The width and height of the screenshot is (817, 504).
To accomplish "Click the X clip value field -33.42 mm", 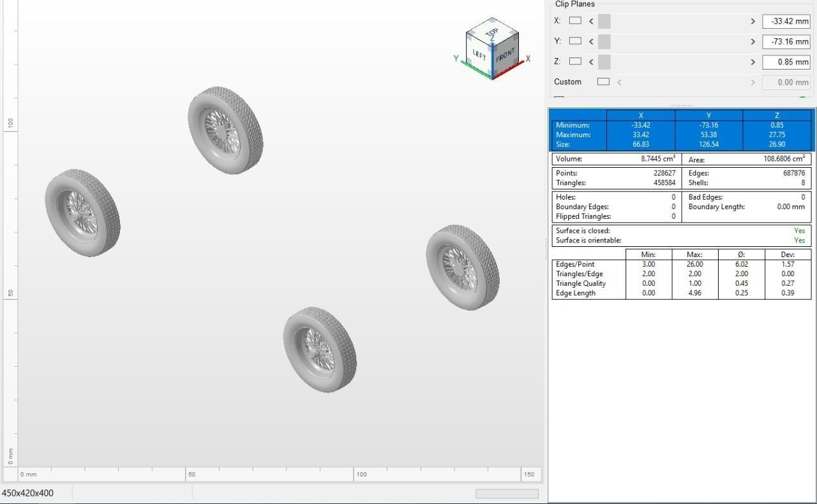I will pyautogui.click(x=786, y=21).
